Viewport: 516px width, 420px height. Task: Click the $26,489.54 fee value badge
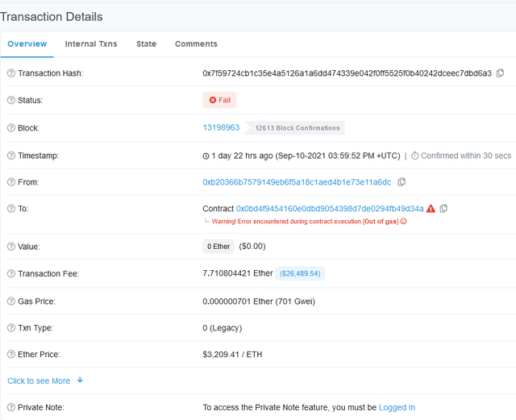tap(300, 273)
